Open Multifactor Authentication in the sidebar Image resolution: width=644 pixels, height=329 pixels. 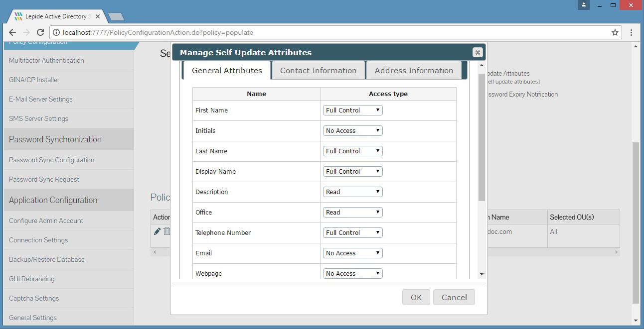click(46, 60)
